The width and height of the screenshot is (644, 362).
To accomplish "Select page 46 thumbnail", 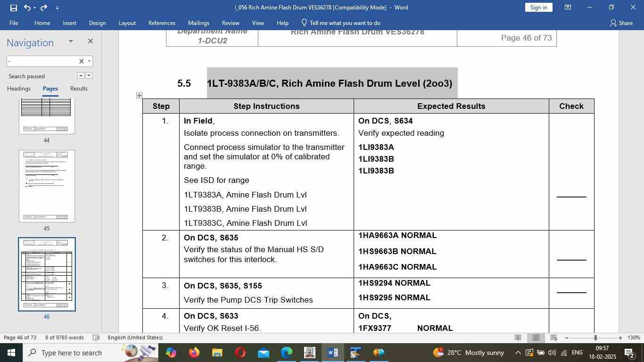I will click(47, 274).
